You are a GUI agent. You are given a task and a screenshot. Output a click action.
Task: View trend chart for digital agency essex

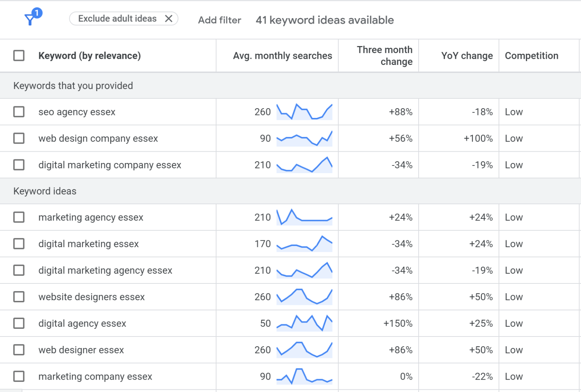304,323
